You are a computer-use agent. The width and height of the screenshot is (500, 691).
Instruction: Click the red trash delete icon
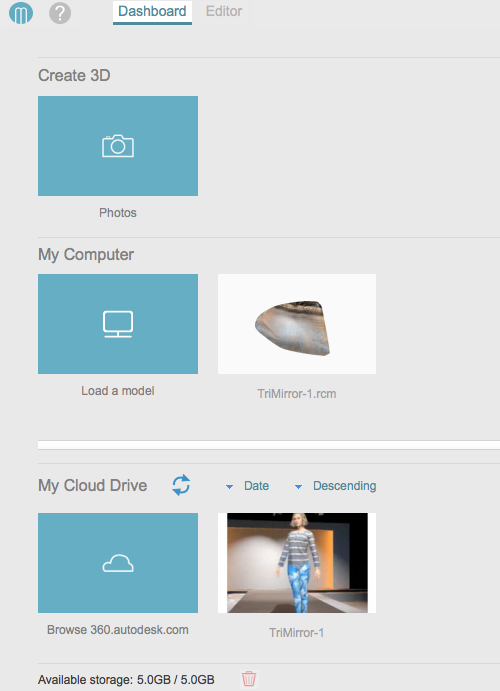click(249, 679)
